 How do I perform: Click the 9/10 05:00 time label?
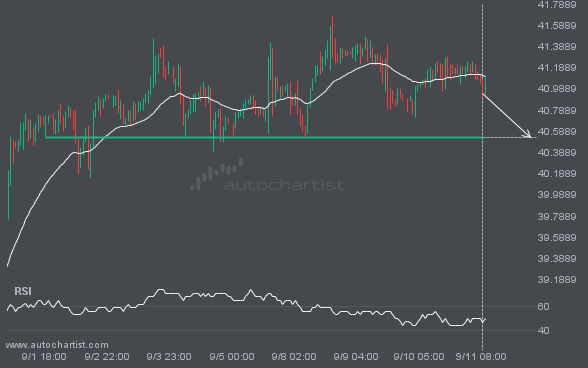click(419, 356)
